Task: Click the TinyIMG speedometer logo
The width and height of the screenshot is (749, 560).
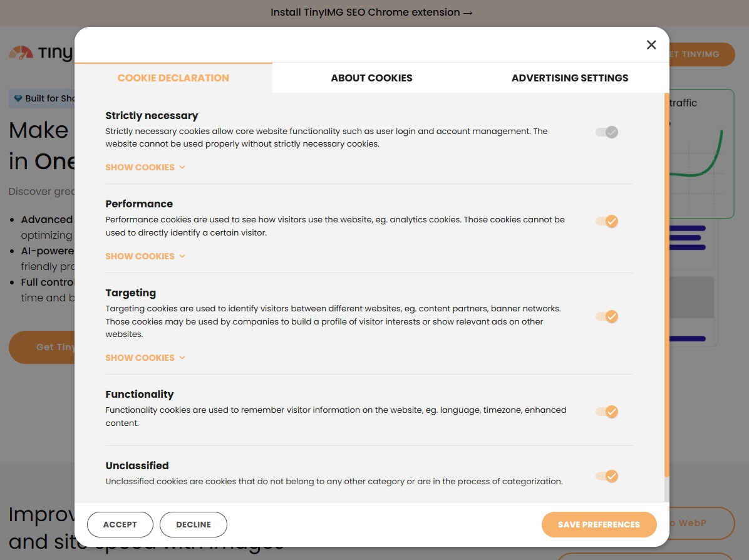Action: pos(21,53)
